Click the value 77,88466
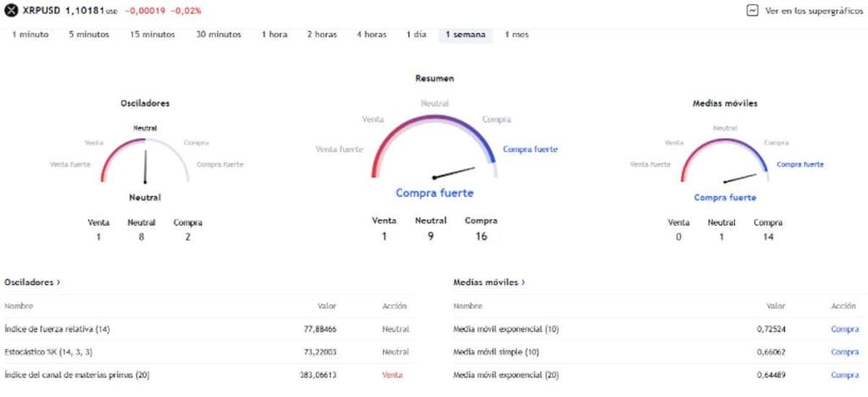The image size is (868, 397). (320, 329)
